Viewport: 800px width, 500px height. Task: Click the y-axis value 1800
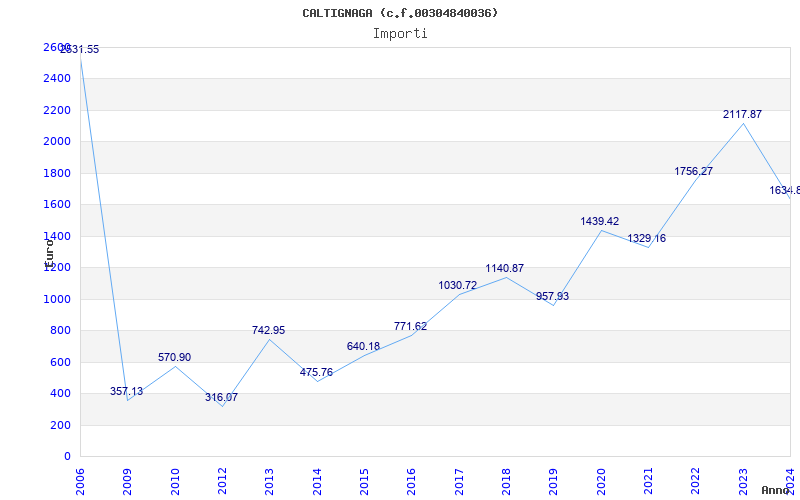pyautogui.click(x=57, y=173)
